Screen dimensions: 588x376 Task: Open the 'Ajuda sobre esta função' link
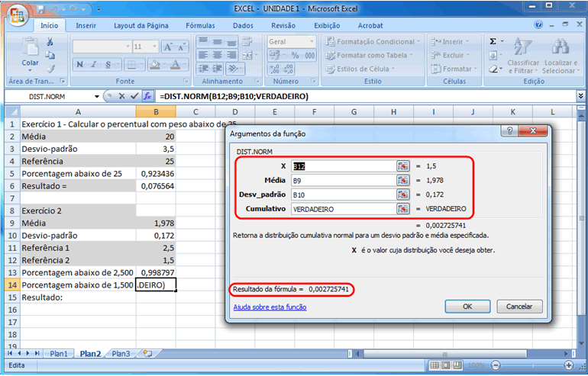pos(270,307)
